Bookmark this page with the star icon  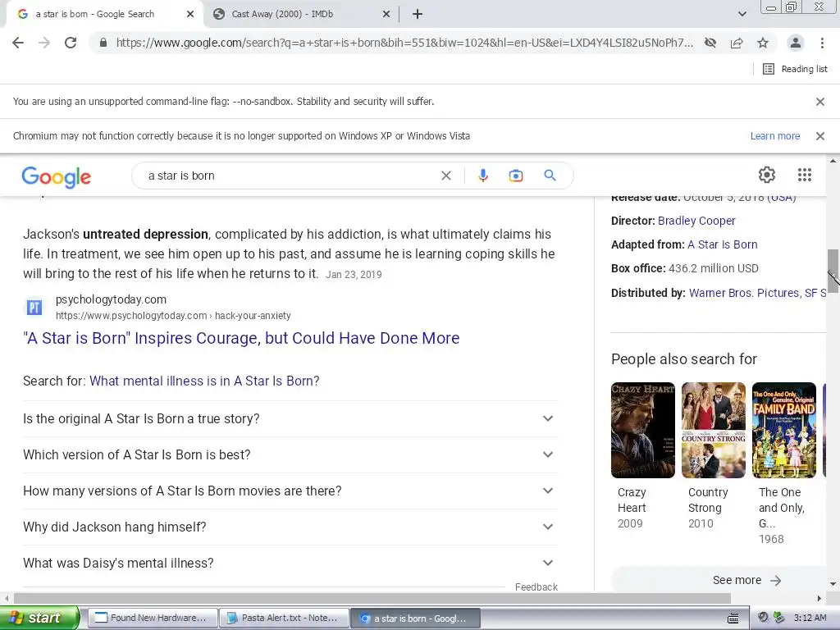pyautogui.click(x=763, y=43)
